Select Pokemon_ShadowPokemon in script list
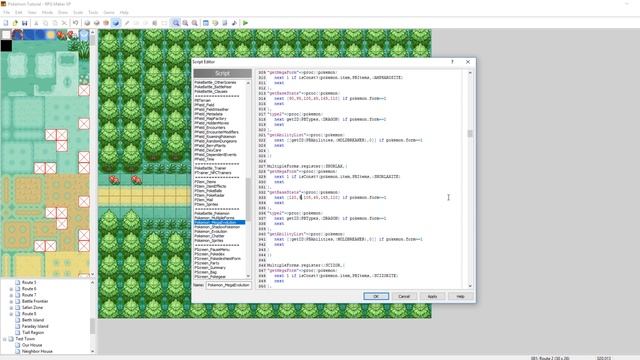 [x=217, y=227]
